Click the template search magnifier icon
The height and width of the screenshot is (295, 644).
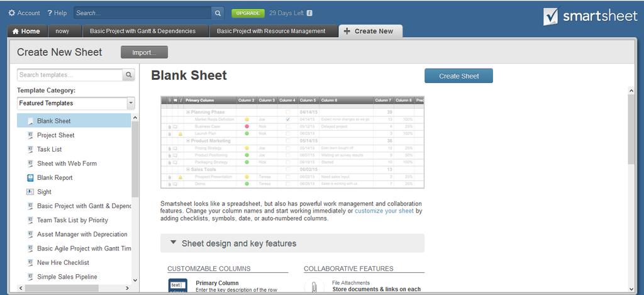click(x=128, y=75)
